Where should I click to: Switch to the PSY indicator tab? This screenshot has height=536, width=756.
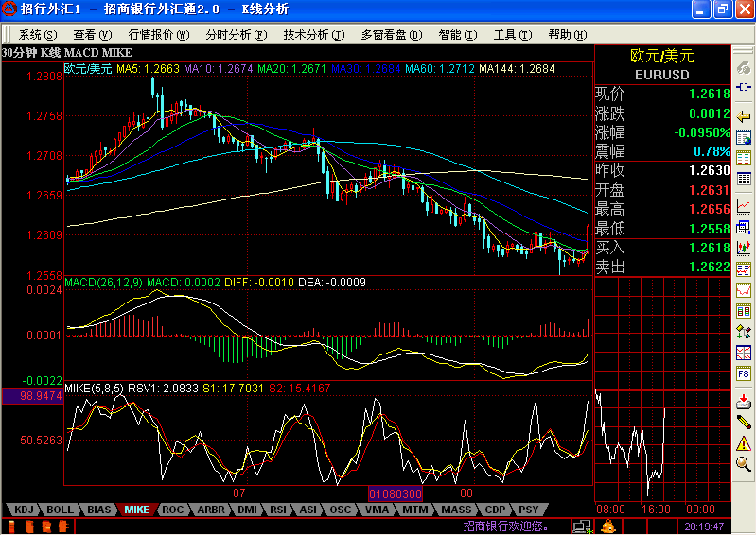[528, 510]
